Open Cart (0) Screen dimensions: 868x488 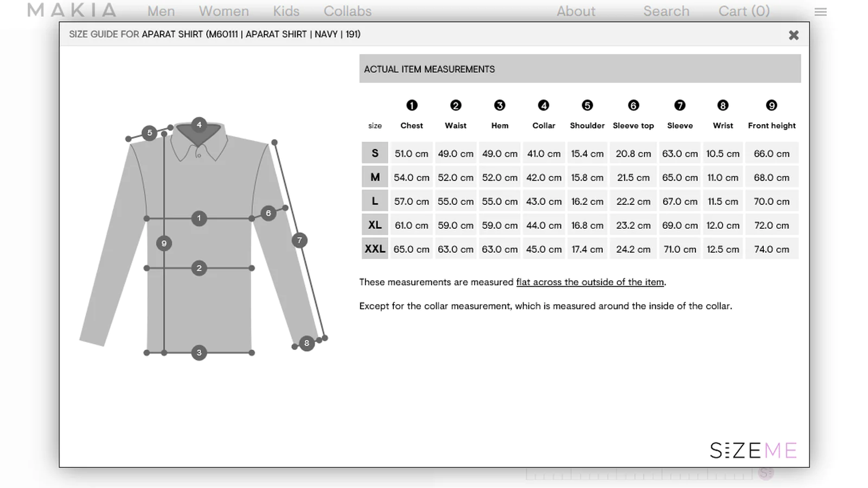(744, 11)
